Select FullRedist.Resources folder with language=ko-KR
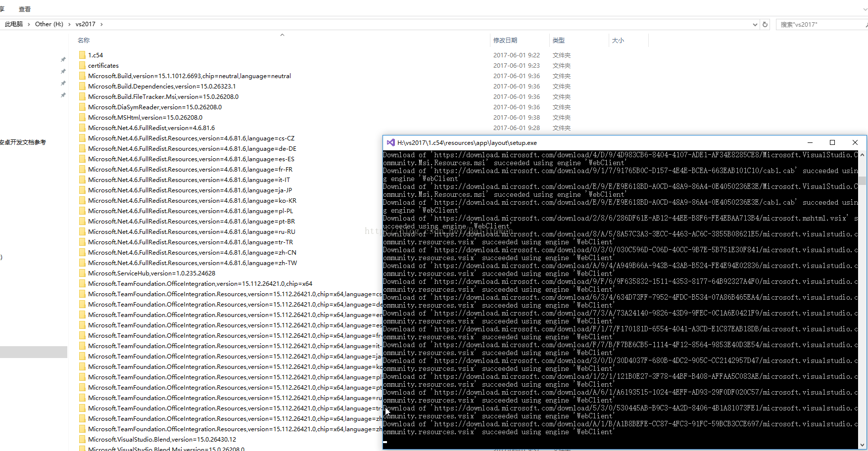The image size is (868, 451). click(192, 200)
